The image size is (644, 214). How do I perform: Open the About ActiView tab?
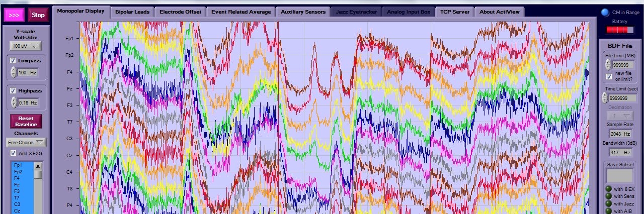[x=499, y=12]
